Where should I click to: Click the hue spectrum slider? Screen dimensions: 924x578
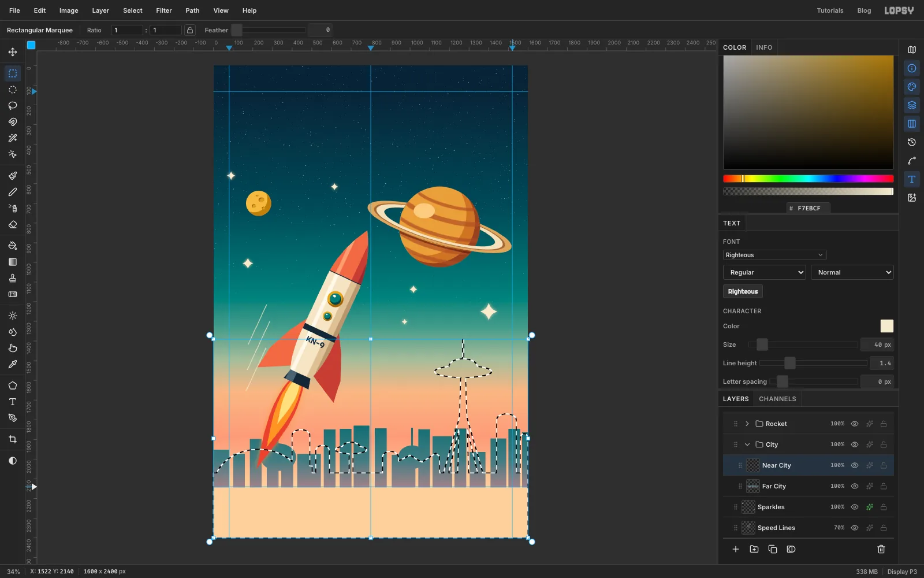coord(808,179)
